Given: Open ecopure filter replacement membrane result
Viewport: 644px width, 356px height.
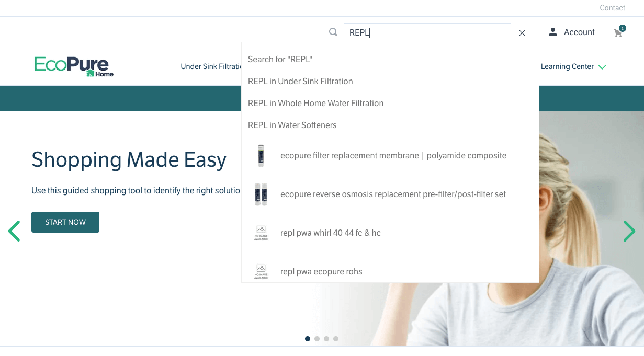Looking at the screenshot, I should coord(393,155).
